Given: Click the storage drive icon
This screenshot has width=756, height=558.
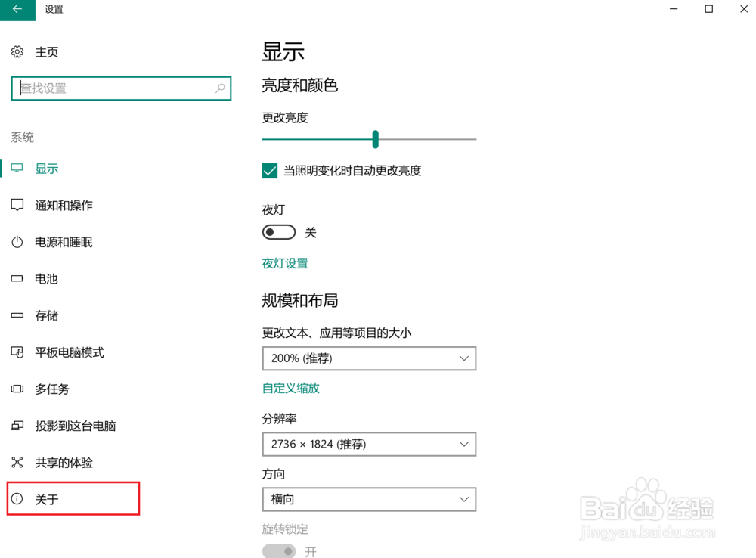Looking at the screenshot, I should pos(17,315).
